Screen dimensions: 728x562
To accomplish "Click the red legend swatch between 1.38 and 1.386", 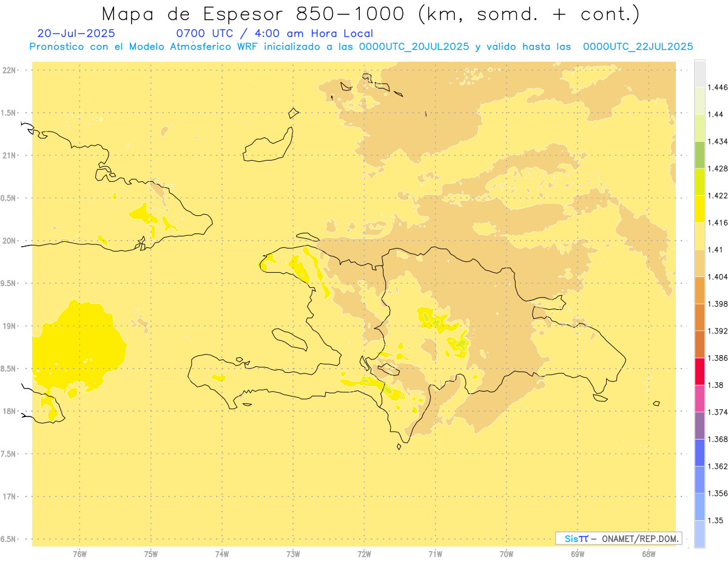I will pos(699,371).
